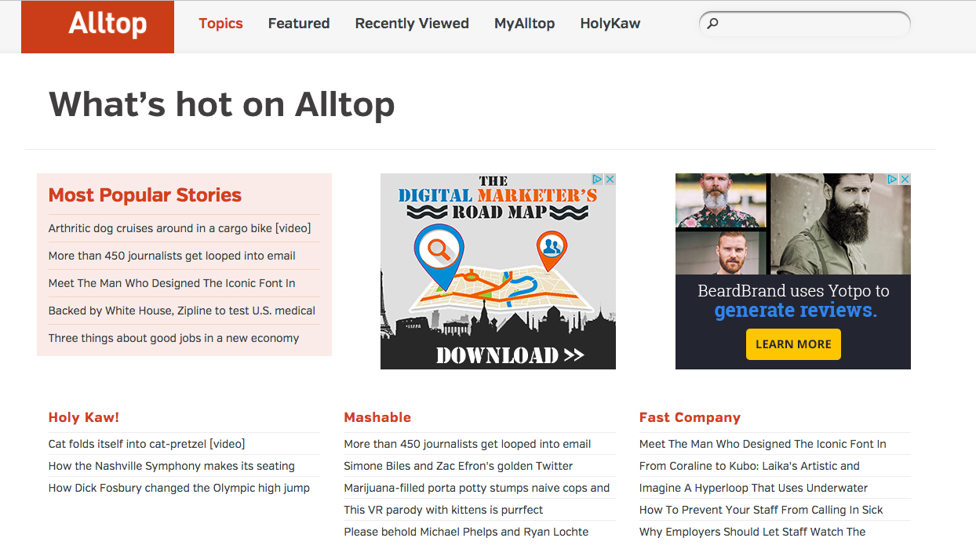Read 'How To Prevent Your Staff From Calling In Sick'

761,510
